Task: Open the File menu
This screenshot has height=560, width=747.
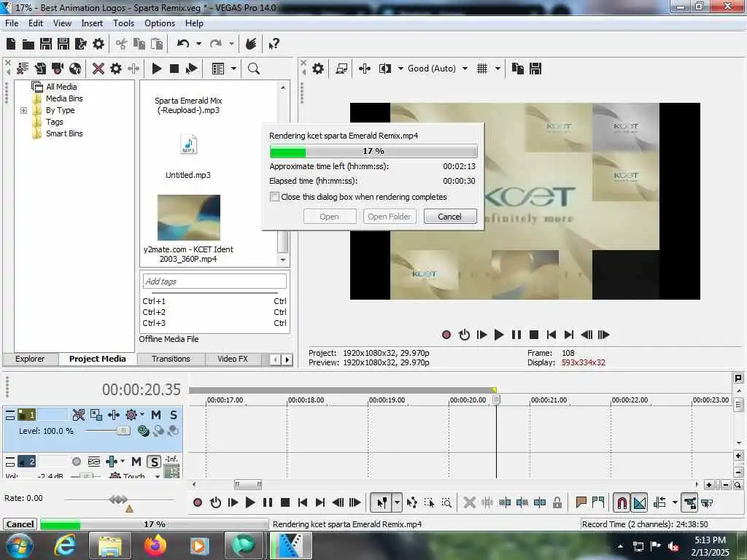Action: (x=12, y=23)
